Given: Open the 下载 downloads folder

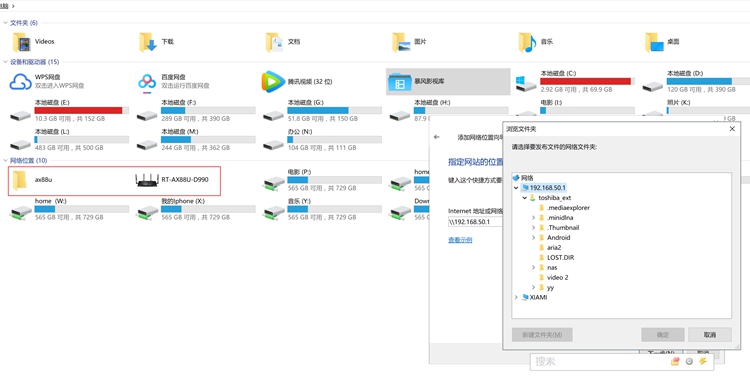Looking at the screenshot, I should 148,42.
